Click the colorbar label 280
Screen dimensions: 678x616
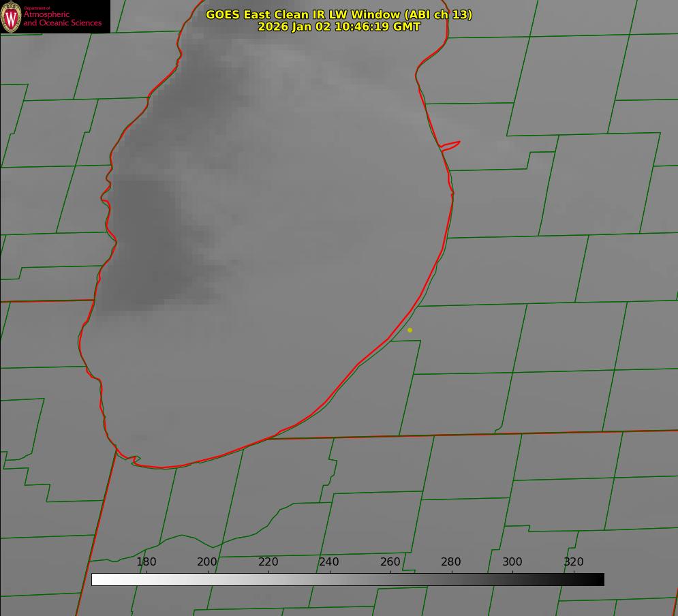(x=451, y=561)
